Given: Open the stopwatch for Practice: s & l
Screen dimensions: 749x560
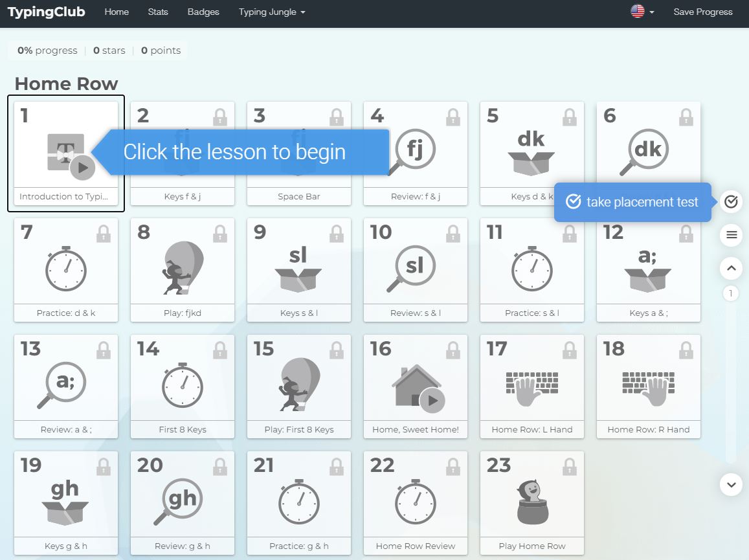Looking at the screenshot, I should click(532, 269).
